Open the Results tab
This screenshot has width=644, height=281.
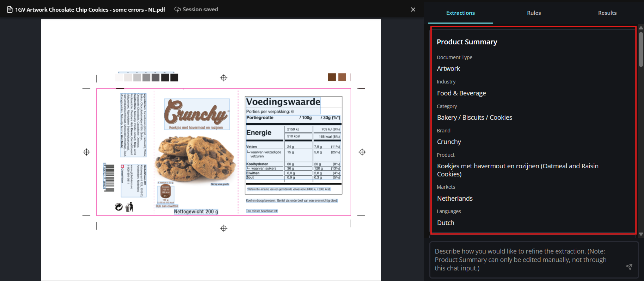click(x=607, y=13)
